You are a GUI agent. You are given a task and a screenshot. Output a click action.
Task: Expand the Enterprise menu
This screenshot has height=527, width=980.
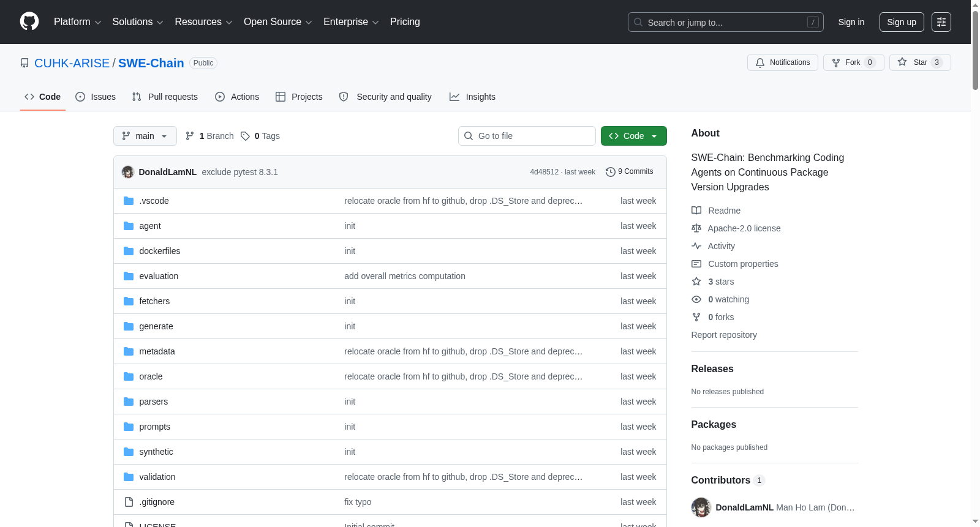click(351, 22)
